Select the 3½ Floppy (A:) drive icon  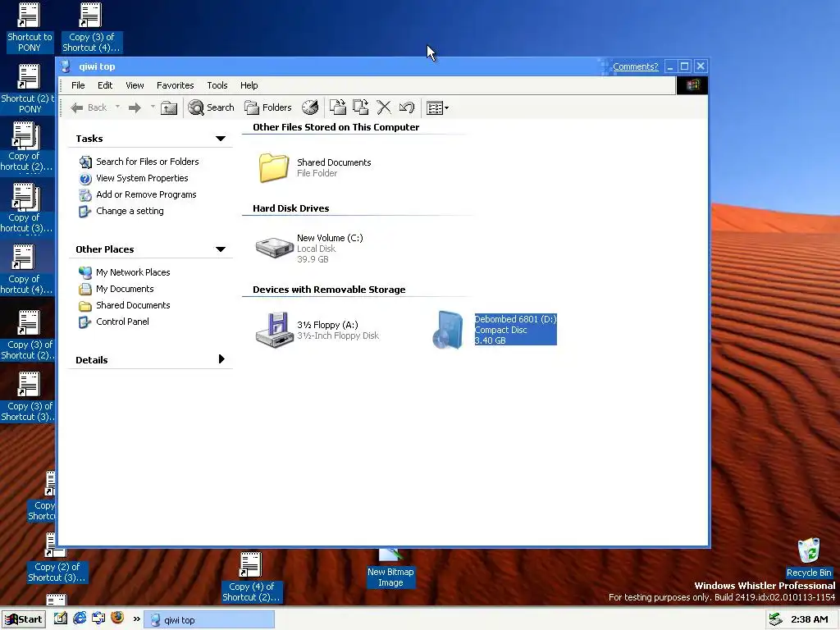pos(274,330)
